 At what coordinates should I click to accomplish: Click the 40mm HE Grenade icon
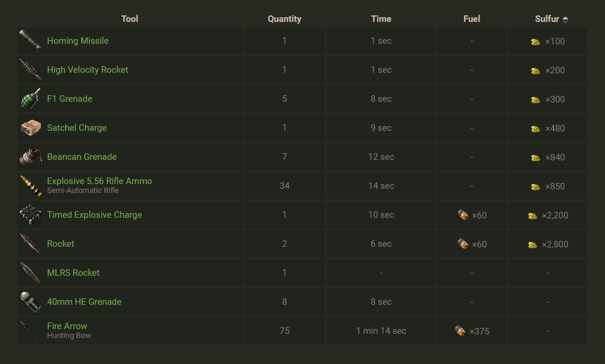tap(30, 302)
